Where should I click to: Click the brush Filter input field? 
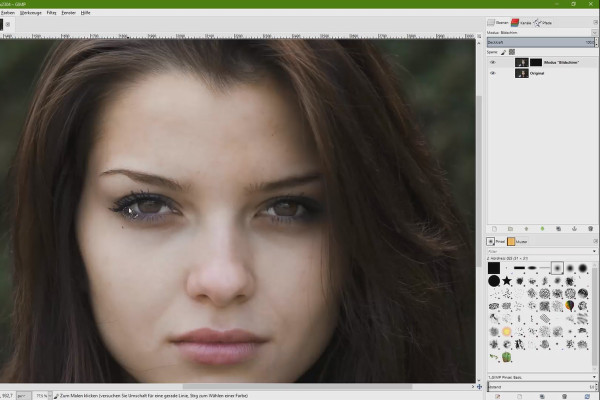click(539, 251)
